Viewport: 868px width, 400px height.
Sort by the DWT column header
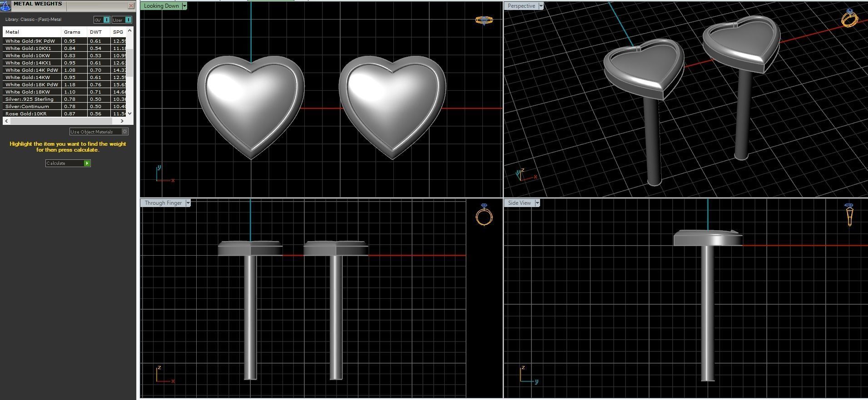click(x=99, y=32)
